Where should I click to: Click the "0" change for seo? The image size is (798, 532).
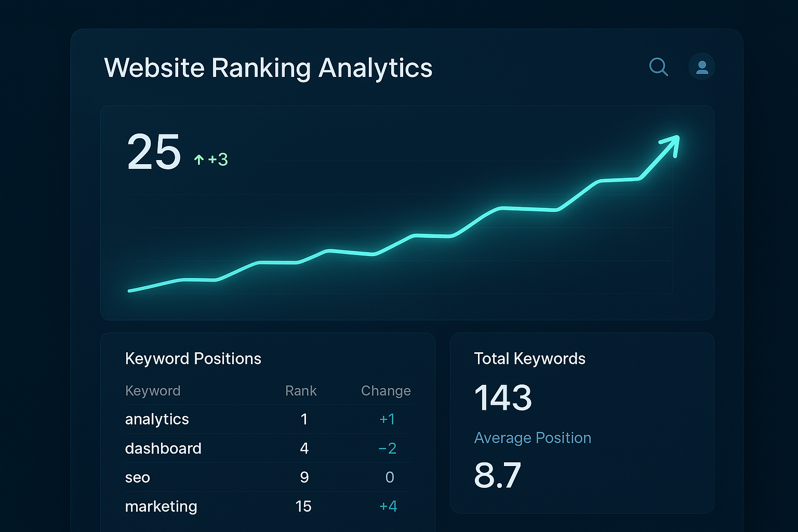pyautogui.click(x=390, y=477)
